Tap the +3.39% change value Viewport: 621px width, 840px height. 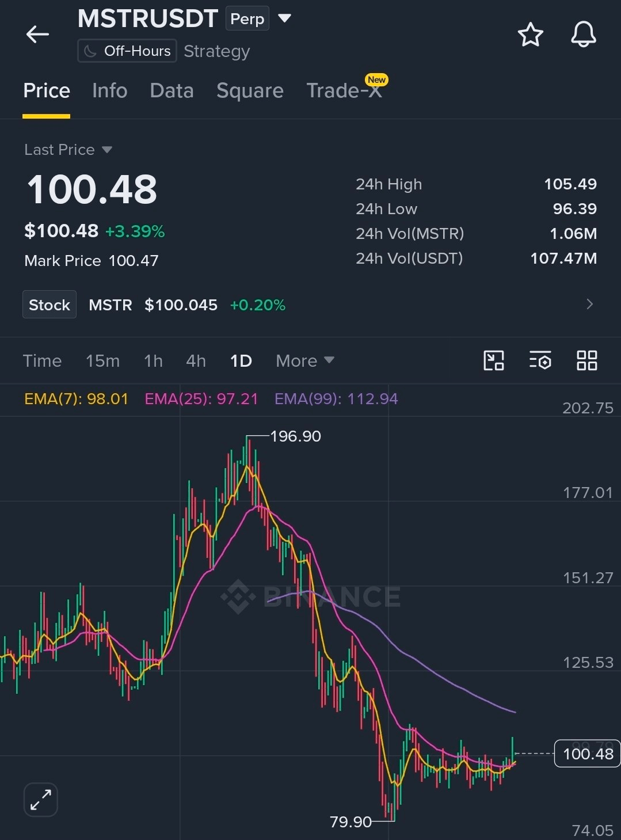(x=135, y=231)
